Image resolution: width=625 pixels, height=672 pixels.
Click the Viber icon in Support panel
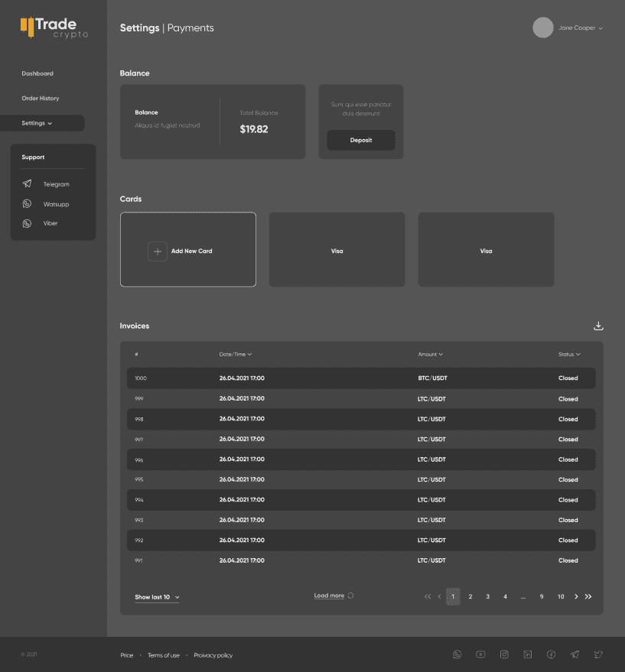(28, 223)
